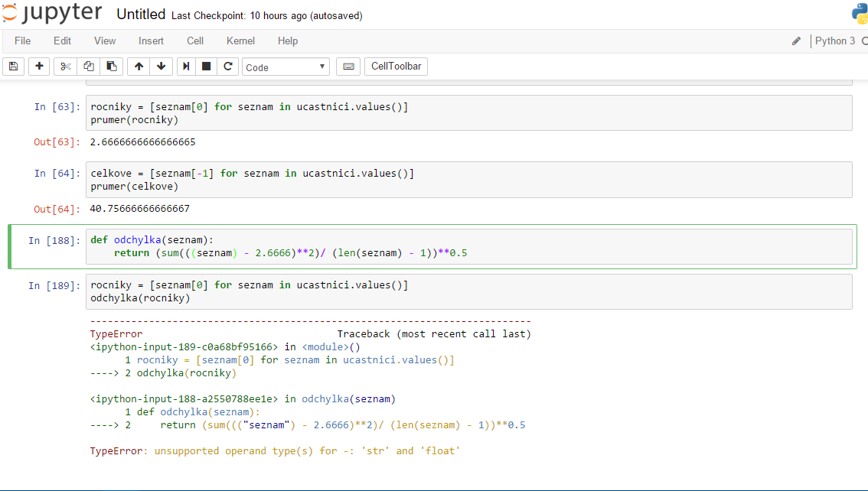Open the Kernel menu
Image resolution: width=868 pixels, height=491 pixels.
240,41
